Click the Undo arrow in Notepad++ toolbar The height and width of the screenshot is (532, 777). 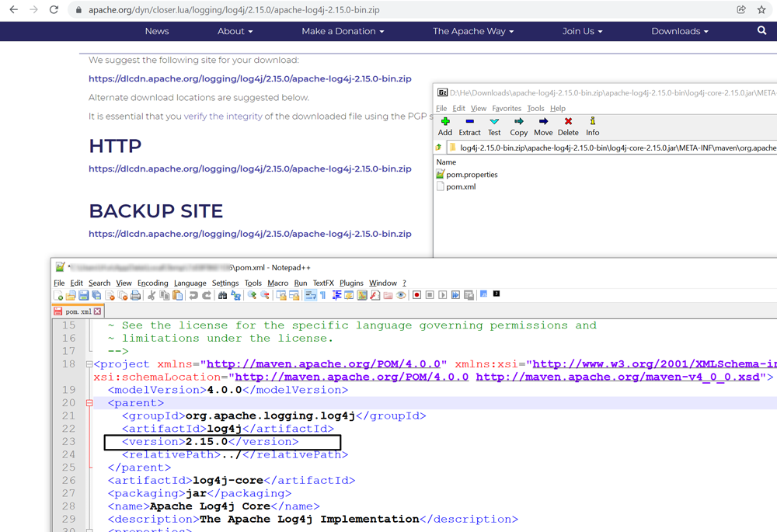[193, 296]
